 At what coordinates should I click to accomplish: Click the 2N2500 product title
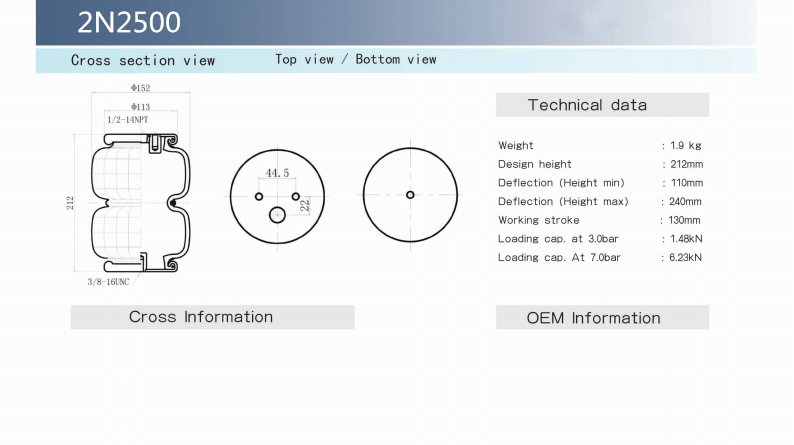pyautogui.click(x=129, y=22)
